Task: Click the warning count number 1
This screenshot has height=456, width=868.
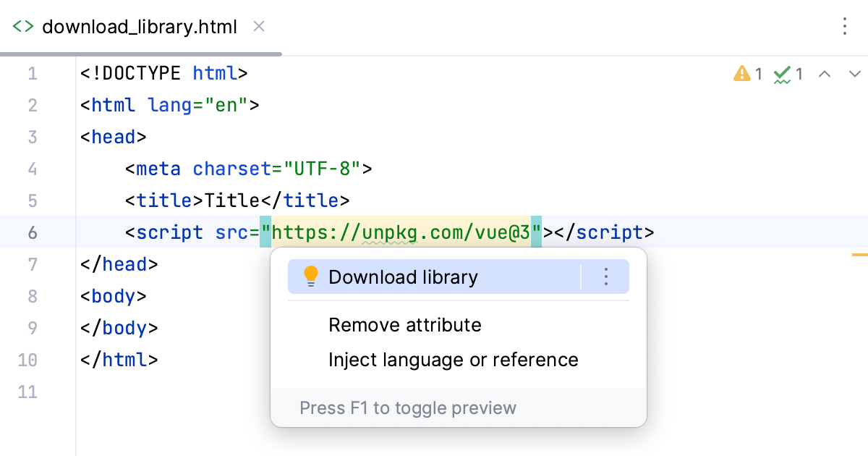Action: 758,73
